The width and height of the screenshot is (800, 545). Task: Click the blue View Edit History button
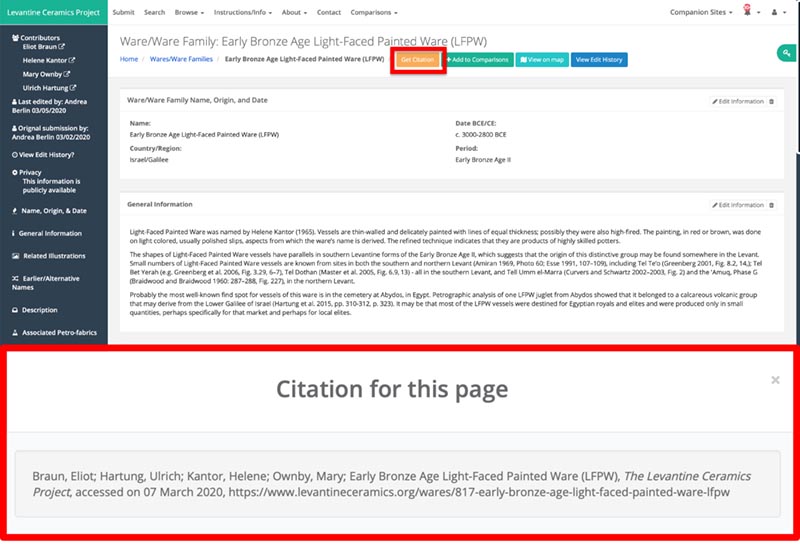(599, 60)
